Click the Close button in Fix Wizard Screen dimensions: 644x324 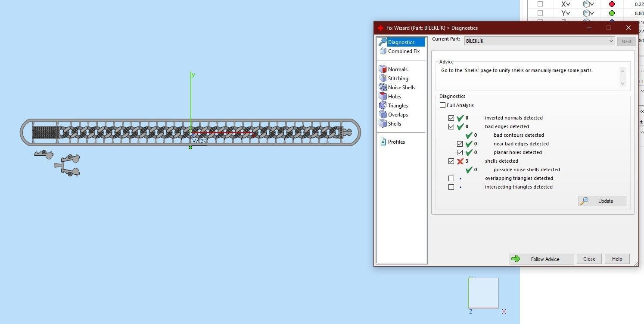[x=589, y=259]
